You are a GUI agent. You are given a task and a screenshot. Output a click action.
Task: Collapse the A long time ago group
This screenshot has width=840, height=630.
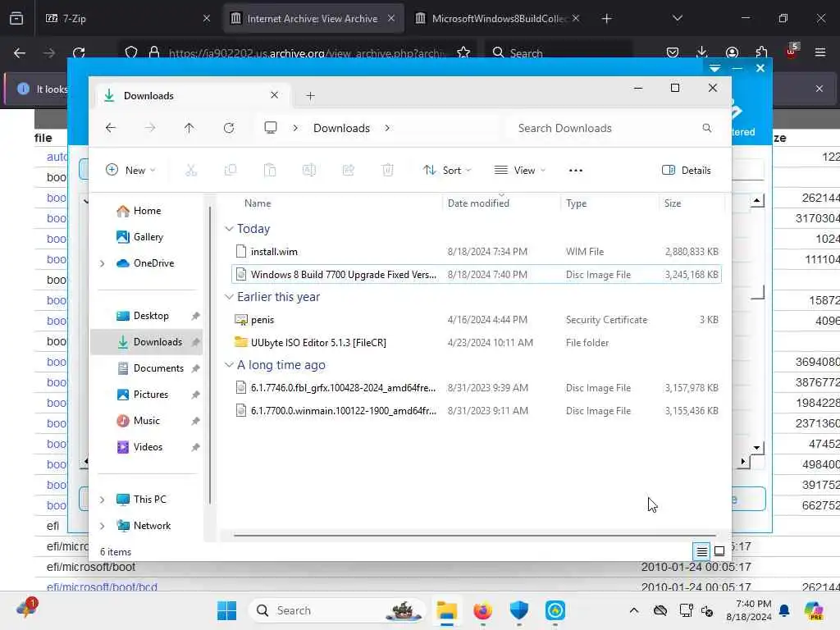coord(230,365)
